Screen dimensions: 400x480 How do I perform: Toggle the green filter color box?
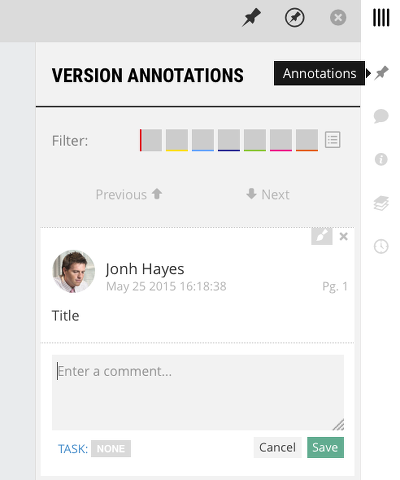tap(255, 140)
